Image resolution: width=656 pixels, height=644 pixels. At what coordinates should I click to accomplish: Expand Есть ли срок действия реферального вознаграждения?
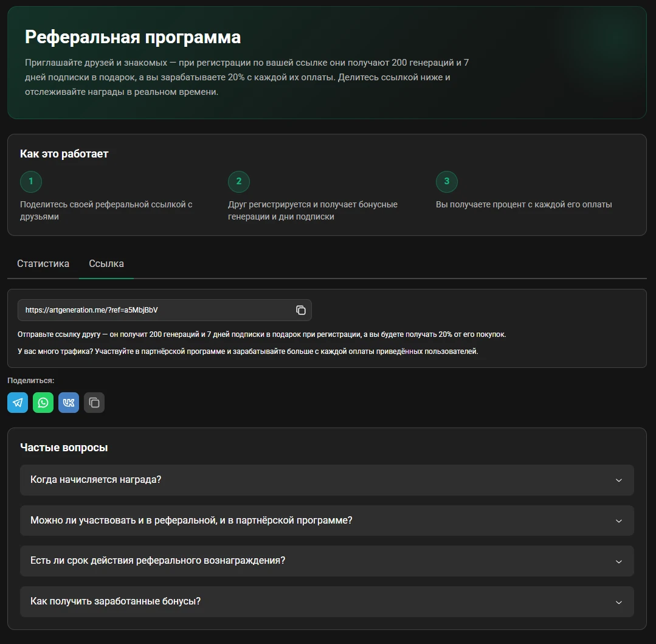click(326, 561)
